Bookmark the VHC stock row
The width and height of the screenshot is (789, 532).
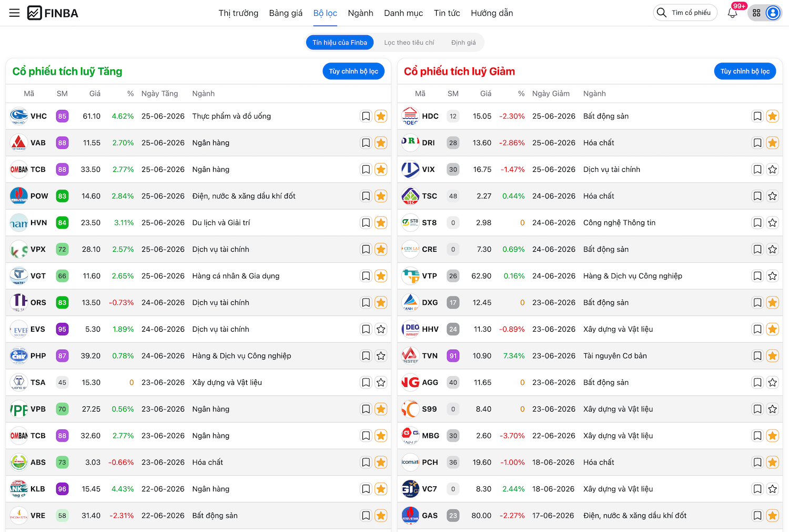366,116
